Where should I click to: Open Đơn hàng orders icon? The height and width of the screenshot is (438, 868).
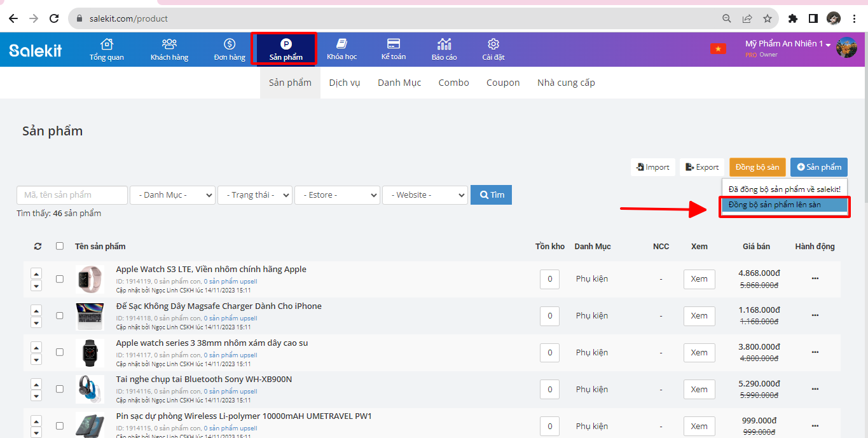230,44
